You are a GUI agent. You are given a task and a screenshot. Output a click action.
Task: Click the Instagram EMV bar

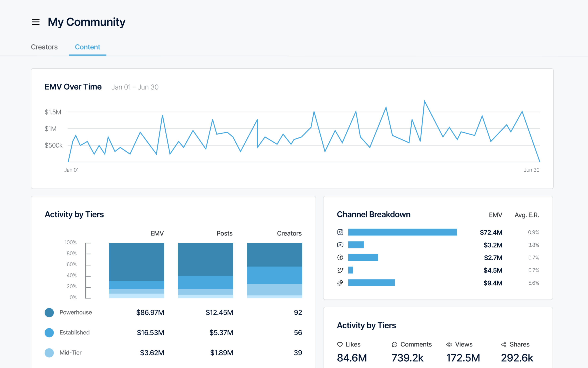pos(402,232)
